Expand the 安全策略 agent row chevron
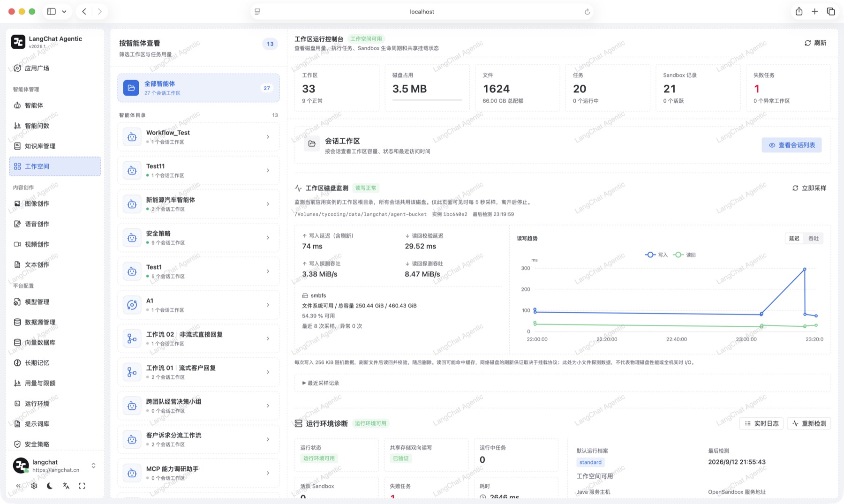The width and height of the screenshot is (844, 504). (x=268, y=238)
